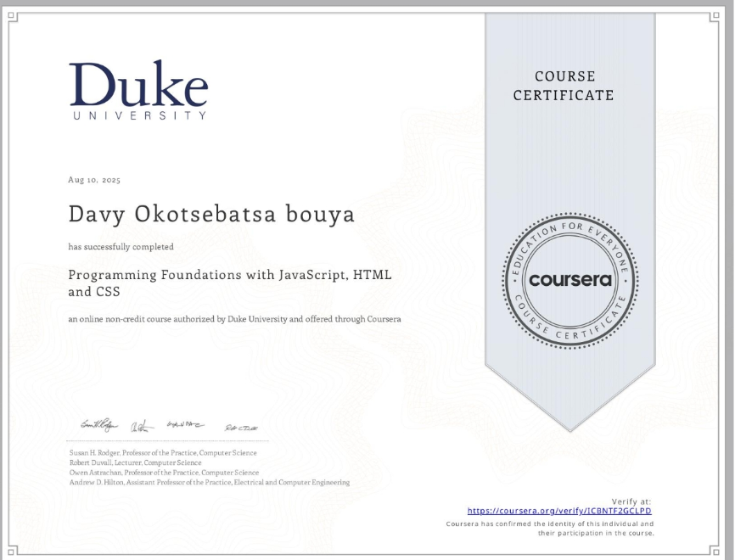735x560 pixels.
Task: Click Andrew D. Hilton's credential line
Action: pyautogui.click(x=208, y=482)
